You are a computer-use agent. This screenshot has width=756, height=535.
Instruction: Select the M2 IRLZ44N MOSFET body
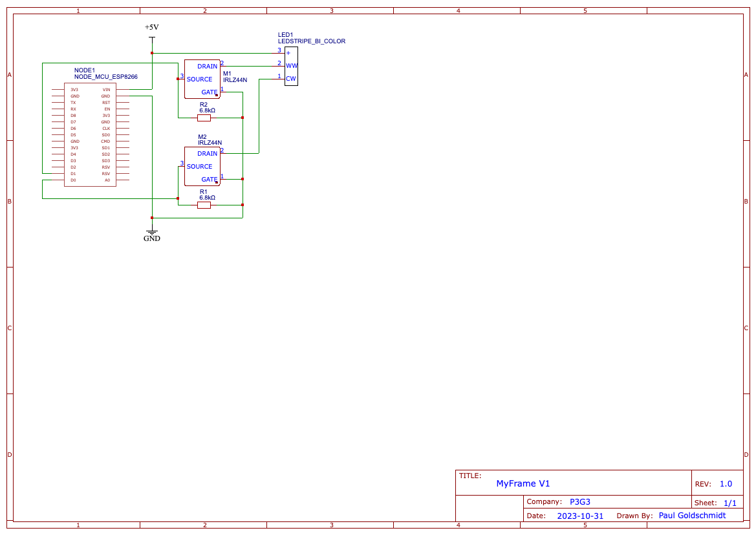(x=202, y=166)
